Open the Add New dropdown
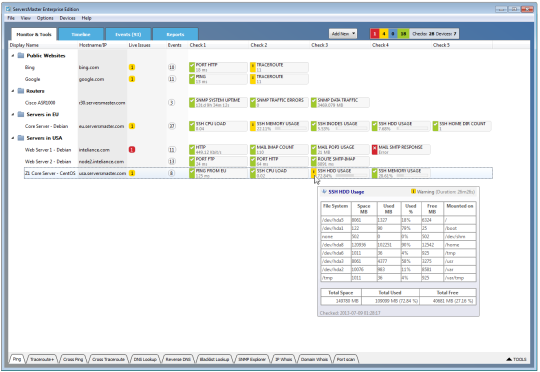 [343, 34]
